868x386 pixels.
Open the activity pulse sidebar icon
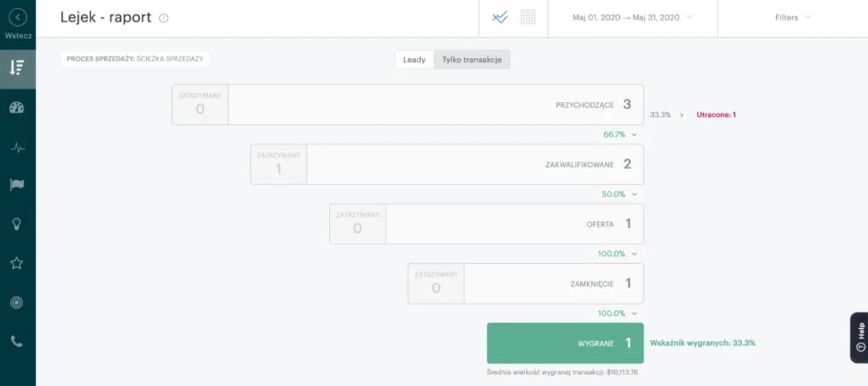pyautogui.click(x=17, y=147)
